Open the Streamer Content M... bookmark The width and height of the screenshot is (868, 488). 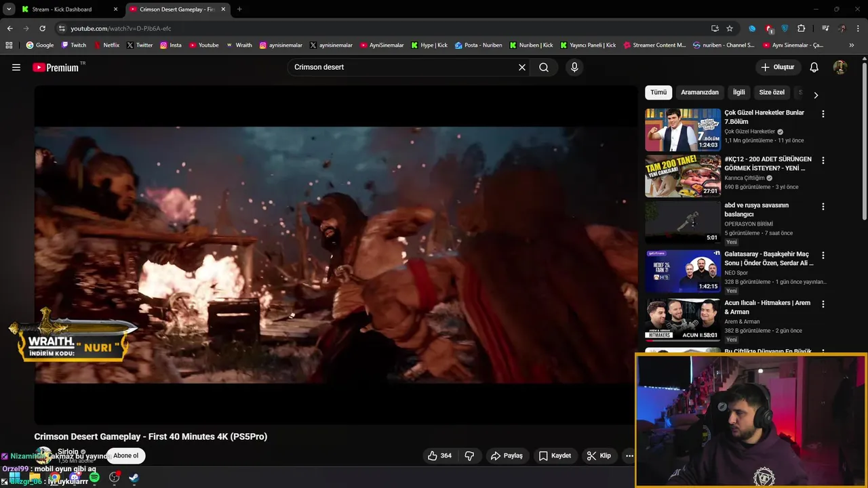point(654,45)
